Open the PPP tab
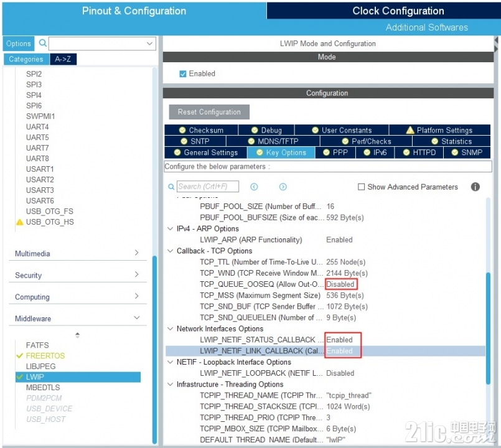The height and width of the screenshot is (448, 501). [x=335, y=152]
